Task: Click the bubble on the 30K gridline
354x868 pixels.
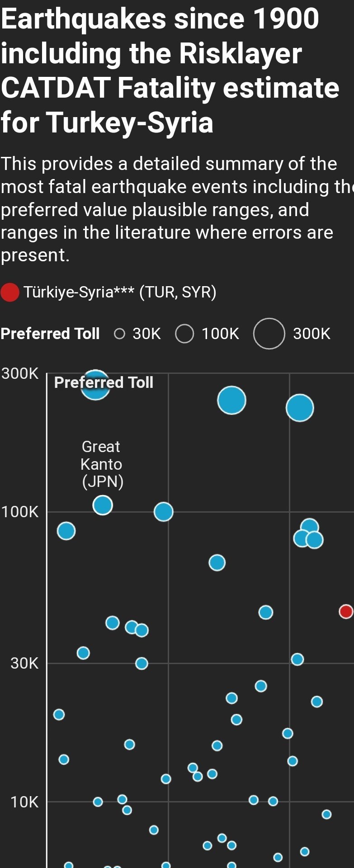Action: tap(142, 663)
